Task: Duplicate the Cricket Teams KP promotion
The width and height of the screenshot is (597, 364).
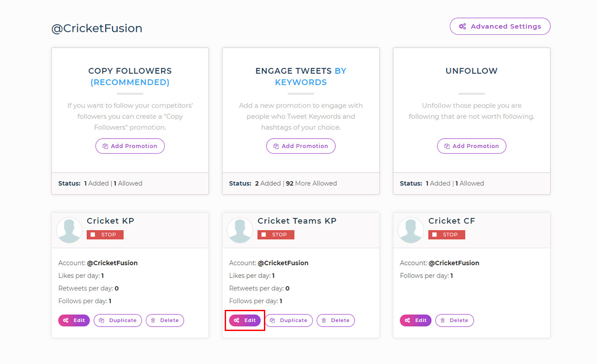Action: [x=289, y=320]
